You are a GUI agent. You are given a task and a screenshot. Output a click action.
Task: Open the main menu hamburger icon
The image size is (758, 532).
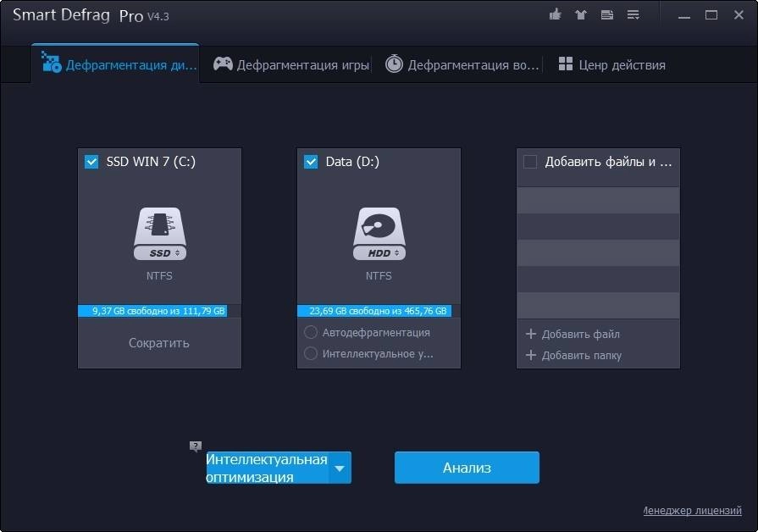pyautogui.click(x=634, y=15)
